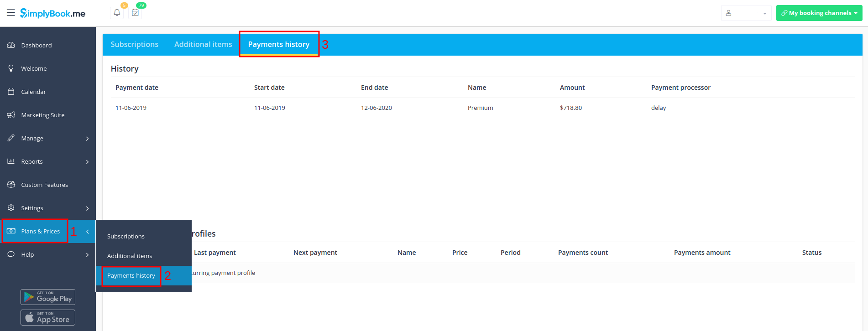Image resolution: width=868 pixels, height=331 pixels.
Task: Switch to the Subscriptions tab
Action: (134, 44)
